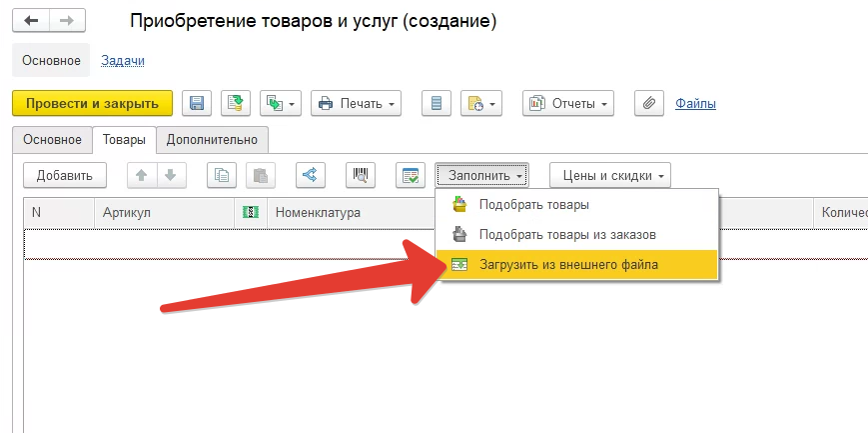The width and height of the screenshot is (868, 433).
Task: Click the forward navigation arrow
Action: coord(66,20)
